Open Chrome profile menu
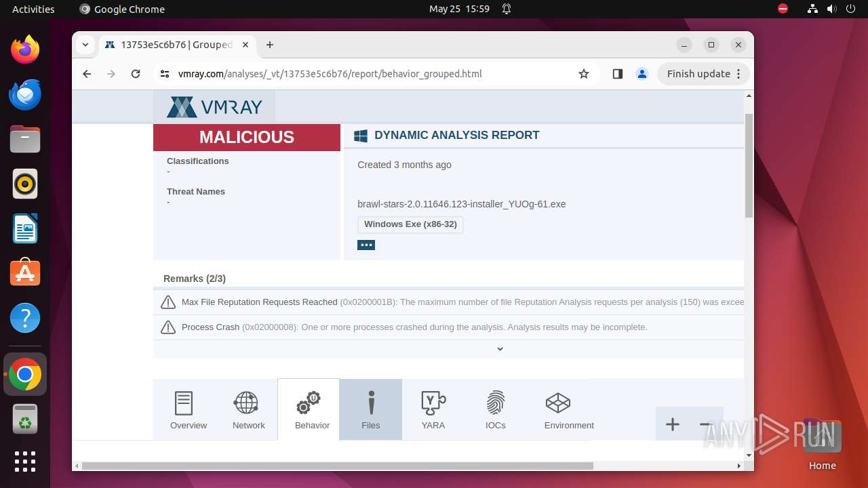This screenshot has width=868, height=488. pyautogui.click(x=642, y=74)
